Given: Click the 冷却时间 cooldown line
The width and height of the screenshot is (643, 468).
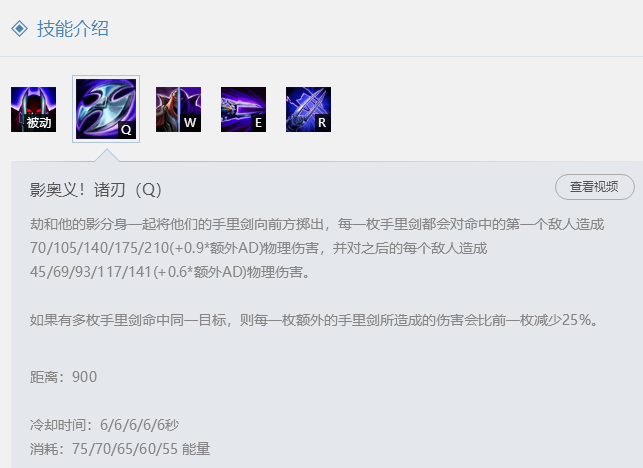Looking at the screenshot, I should click(104, 425).
